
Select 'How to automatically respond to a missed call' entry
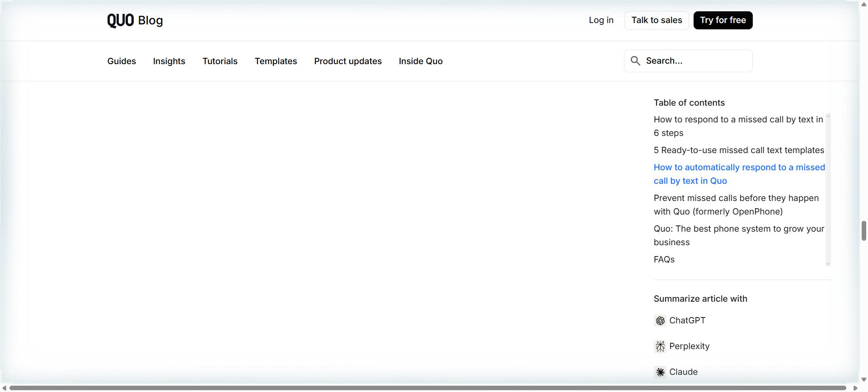pos(739,174)
